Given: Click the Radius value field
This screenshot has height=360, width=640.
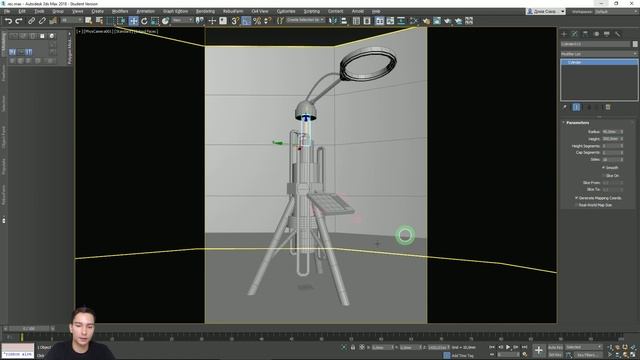Looking at the screenshot, I should pyautogui.click(x=611, y=132).
